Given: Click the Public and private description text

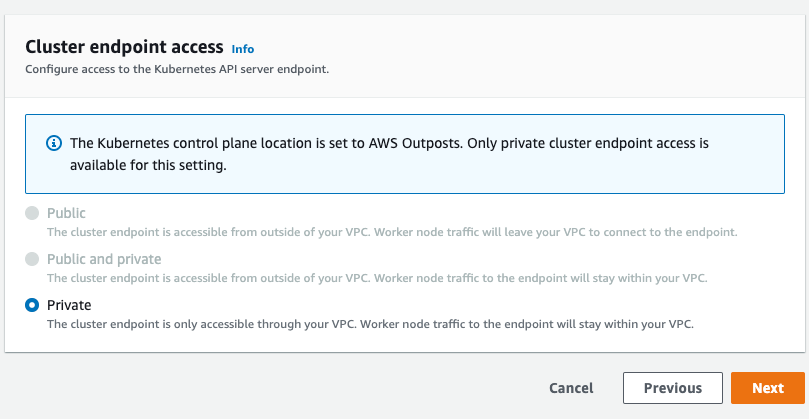Looking at the screenshot, I should point(377,278).
